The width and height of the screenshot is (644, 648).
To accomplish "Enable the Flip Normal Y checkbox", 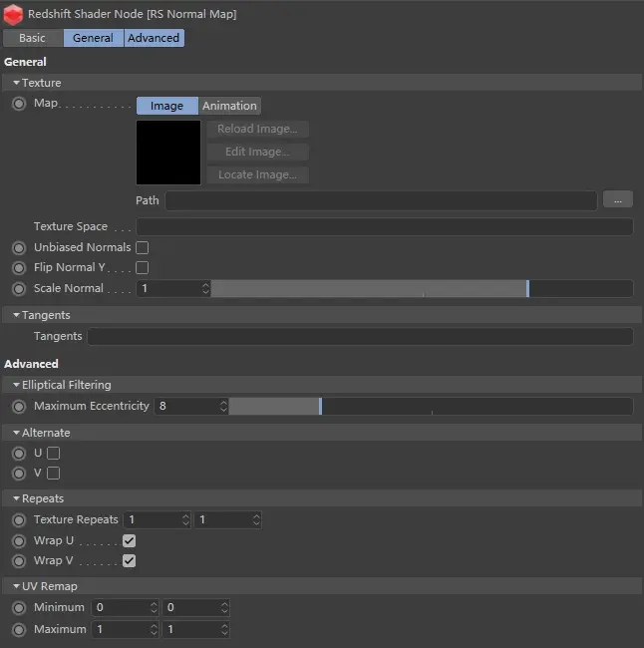I will pyautogui.click(x=143, y=268).
